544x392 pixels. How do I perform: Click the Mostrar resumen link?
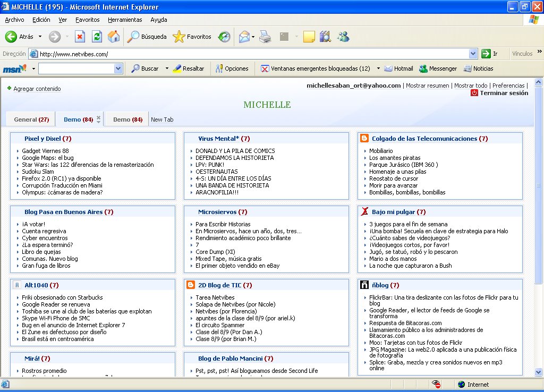pyautogui.click(x=428, y=86)
